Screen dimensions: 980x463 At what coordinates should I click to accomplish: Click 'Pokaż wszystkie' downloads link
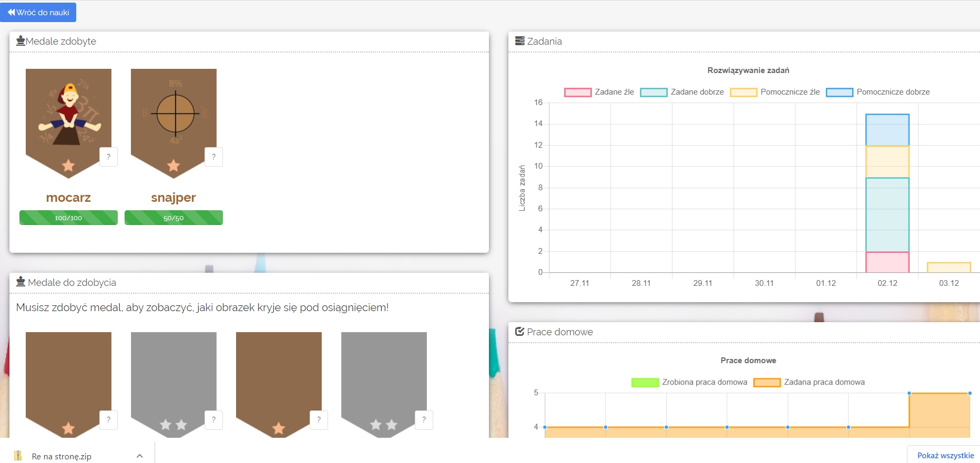(945, 456)
